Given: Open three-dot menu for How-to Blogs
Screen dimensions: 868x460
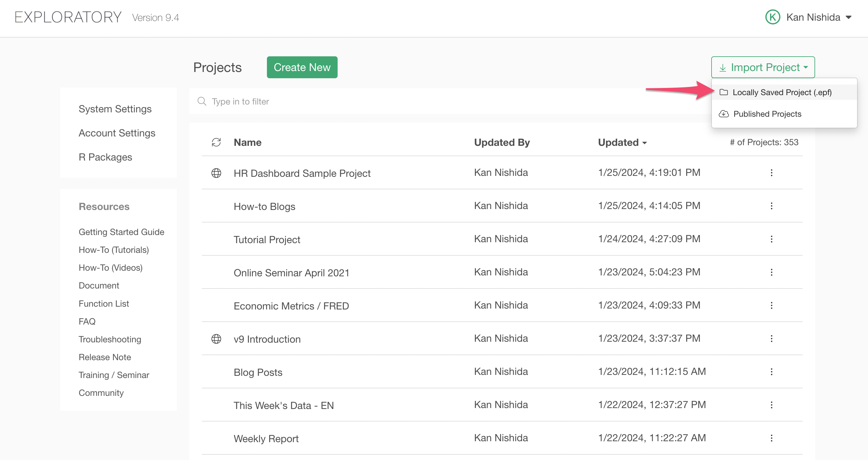Looking at the screenshot, I should click(x=771, y=206).
